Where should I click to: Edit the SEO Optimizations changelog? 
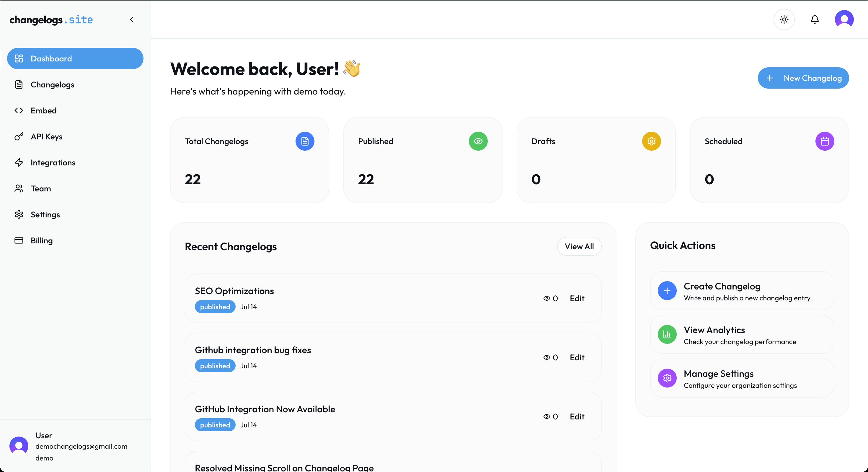(x=577, y=298)
